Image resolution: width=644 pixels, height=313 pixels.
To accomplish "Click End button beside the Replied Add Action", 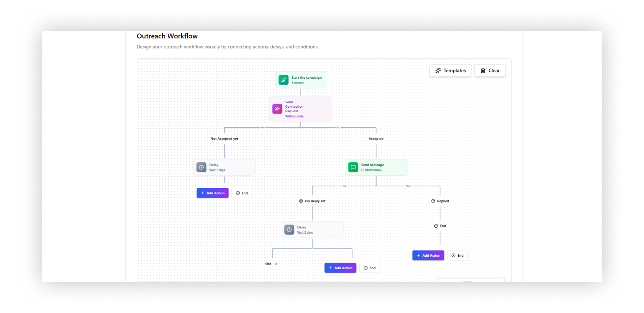I will coord(457,255).
